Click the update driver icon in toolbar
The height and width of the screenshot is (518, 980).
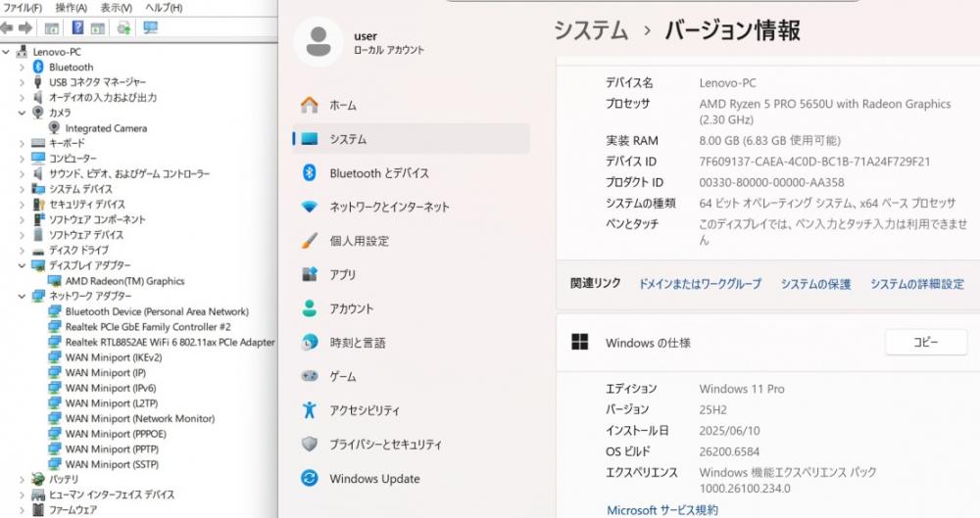pos(123,27)
